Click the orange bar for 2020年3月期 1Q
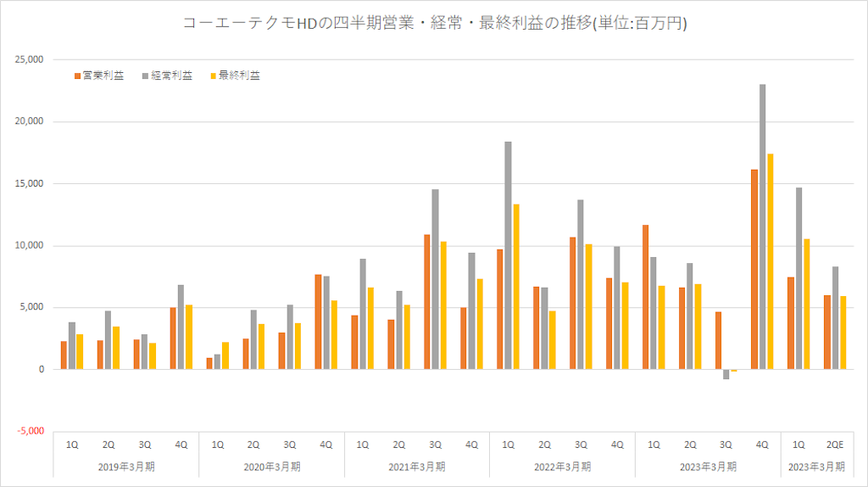The image size is (868, 487). tap(209, 363)
